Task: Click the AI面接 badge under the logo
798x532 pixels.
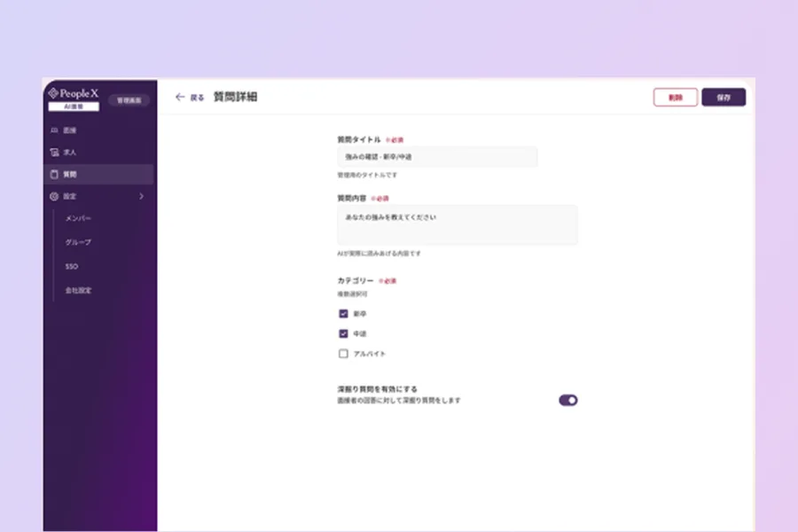Action: [x=74, y=106]
